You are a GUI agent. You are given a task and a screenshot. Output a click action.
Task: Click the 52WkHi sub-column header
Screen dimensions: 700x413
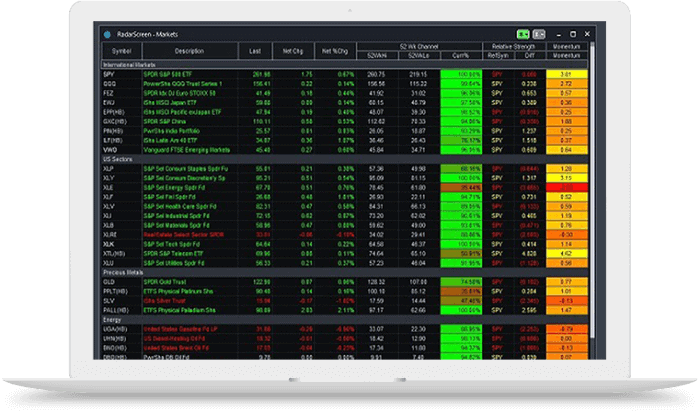pyautogui.click(x=377, y=55)
